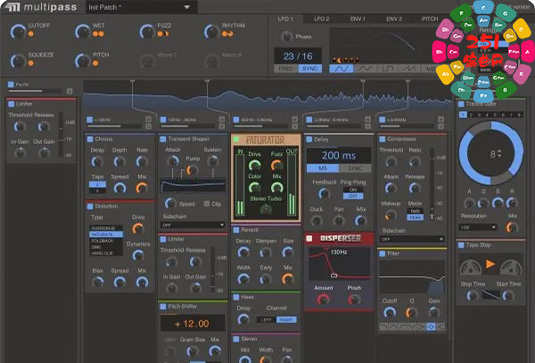Set Delay time mode to MS

tap(323, 168)
